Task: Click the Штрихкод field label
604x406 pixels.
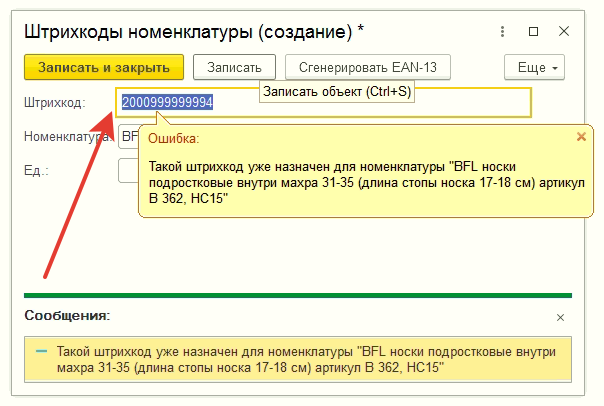Action: tap(53, 102)
